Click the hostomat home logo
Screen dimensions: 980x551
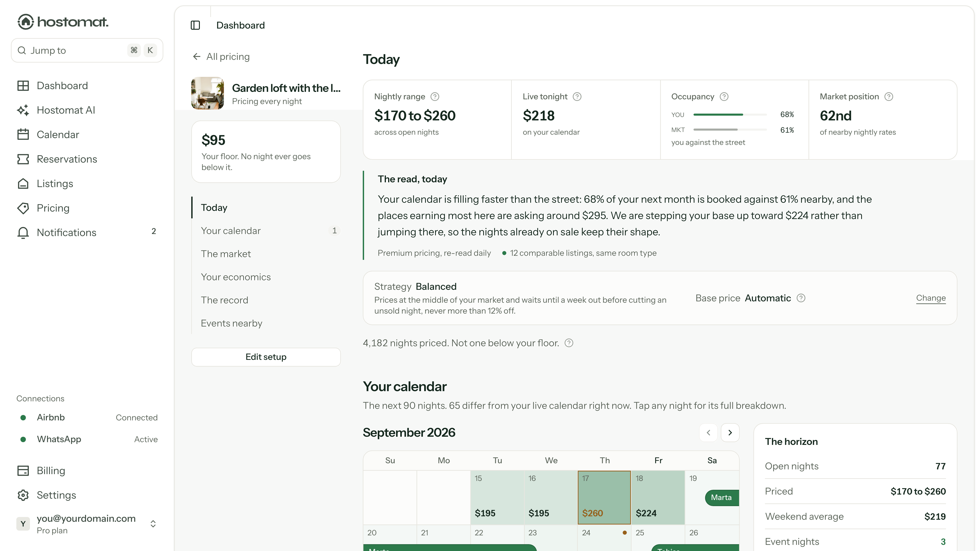point(63,22)
